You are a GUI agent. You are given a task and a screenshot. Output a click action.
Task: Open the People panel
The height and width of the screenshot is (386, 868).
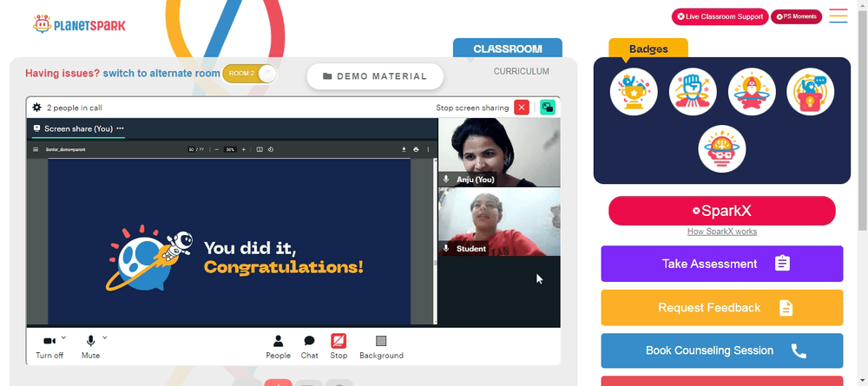coord(278,347)
